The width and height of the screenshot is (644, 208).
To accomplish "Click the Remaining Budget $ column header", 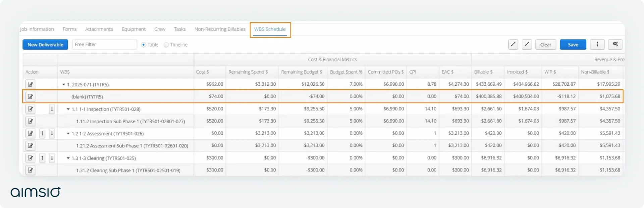I will 303,72.
